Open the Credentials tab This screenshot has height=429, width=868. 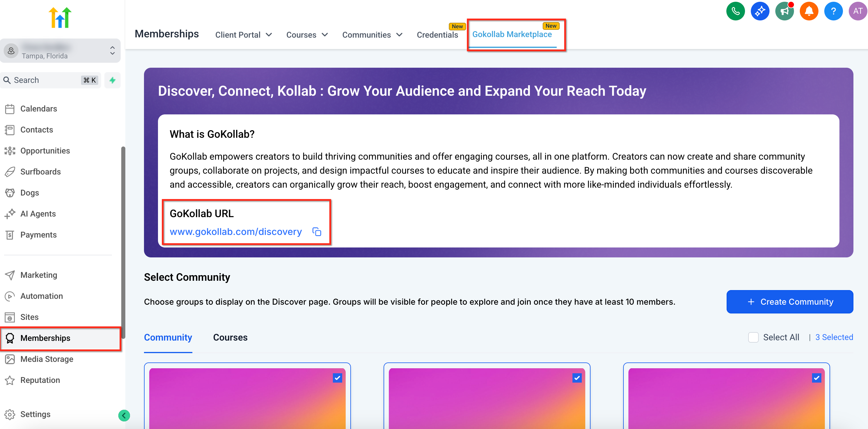437,35
